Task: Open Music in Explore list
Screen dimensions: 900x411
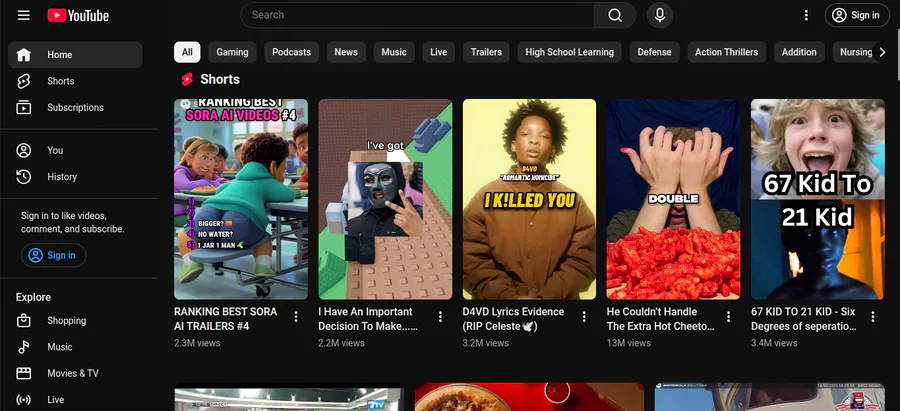Action: tap(75, 347)
